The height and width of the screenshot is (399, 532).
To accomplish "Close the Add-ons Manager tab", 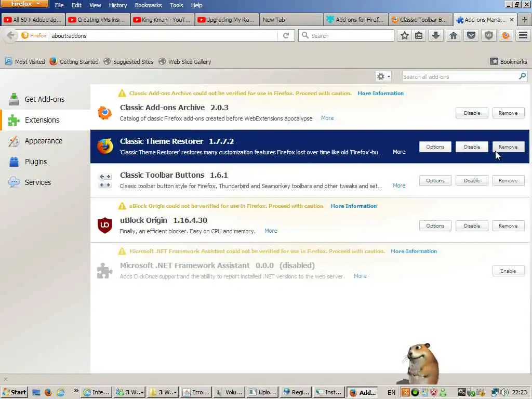I will point(512,20).
